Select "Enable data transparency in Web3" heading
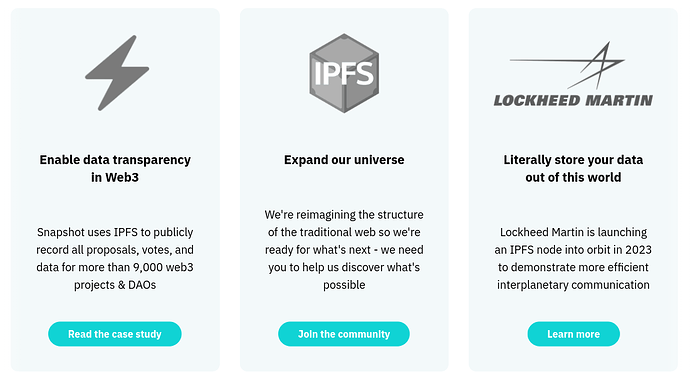690x379 pixels. point(115,169)
